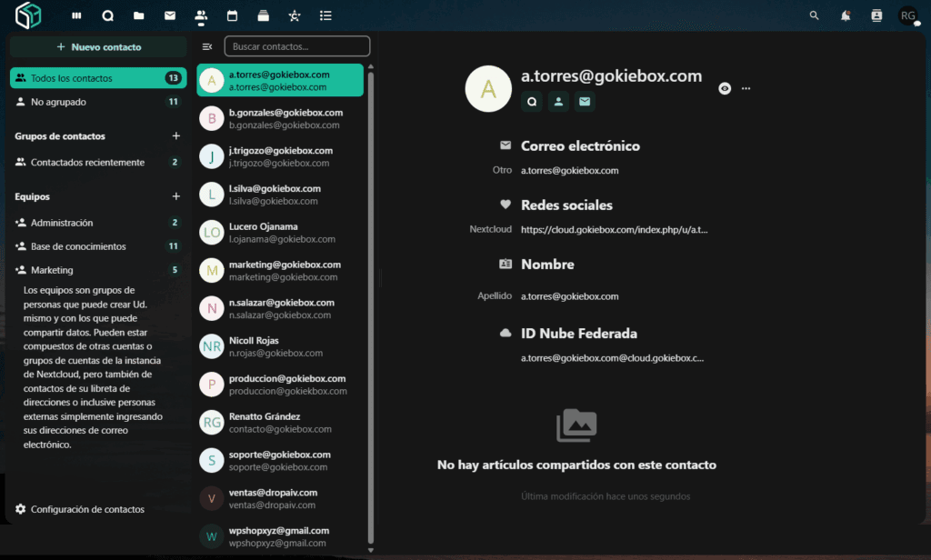
Task: Add a new contact group with plus
Action: (176, 136)
